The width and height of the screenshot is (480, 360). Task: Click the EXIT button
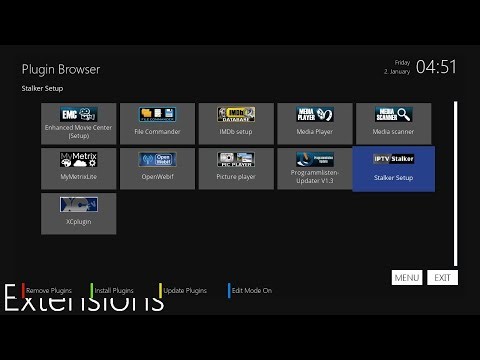(x=442, y=277)
